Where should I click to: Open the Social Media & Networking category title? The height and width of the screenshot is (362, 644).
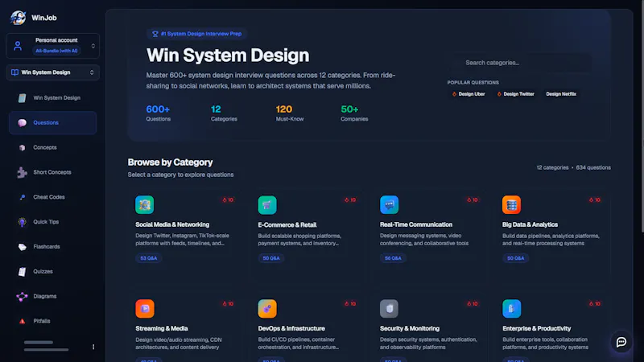172,224
